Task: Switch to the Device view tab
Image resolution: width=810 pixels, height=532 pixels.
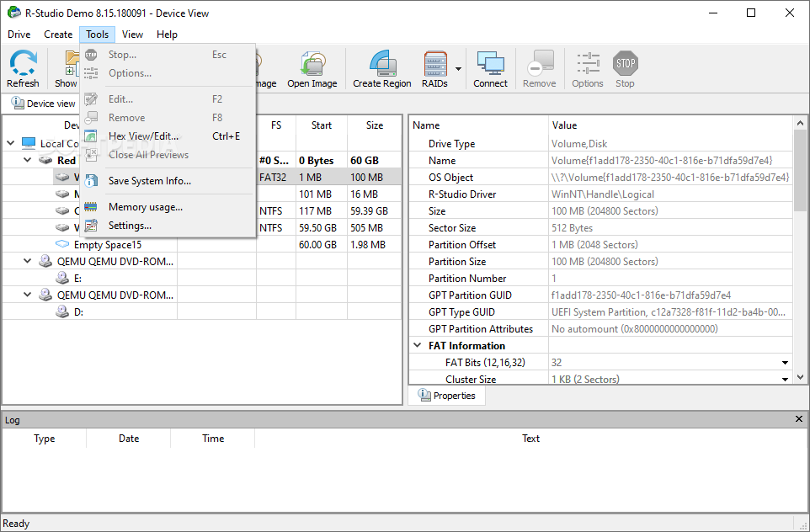Action: (43, 104)
